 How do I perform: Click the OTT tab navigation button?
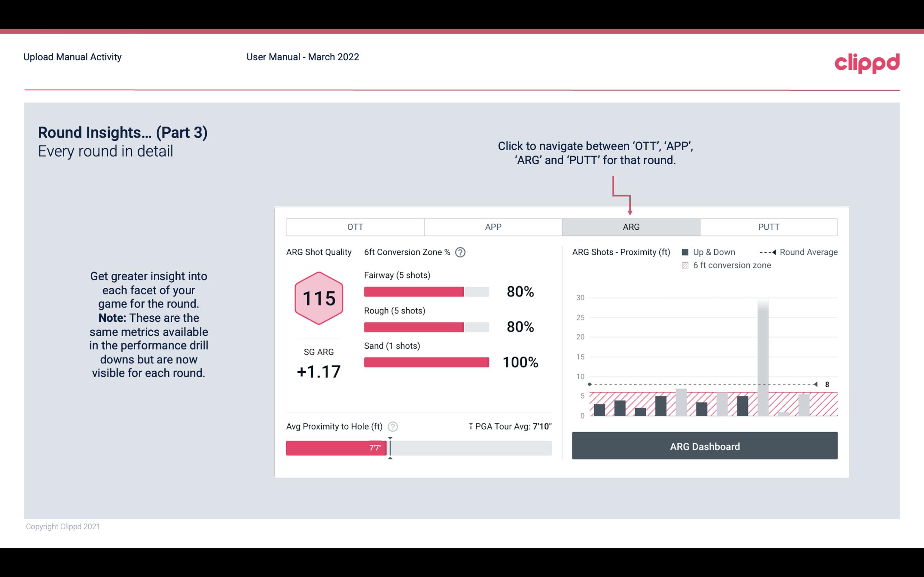pyautogui.click(x=356, y=227)
